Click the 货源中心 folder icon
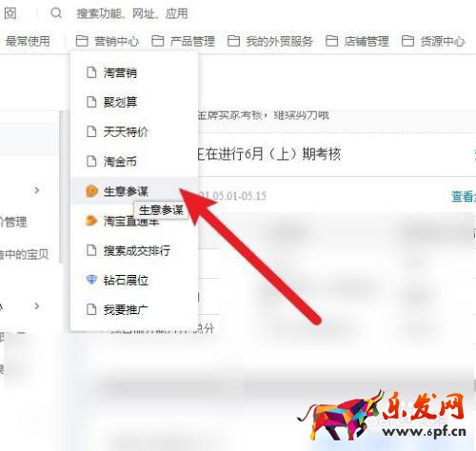 pos(407,41)
